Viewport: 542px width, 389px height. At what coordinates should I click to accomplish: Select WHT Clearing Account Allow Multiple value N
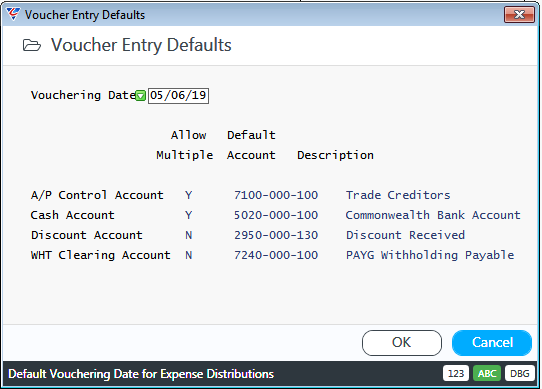tap(188, 256)
